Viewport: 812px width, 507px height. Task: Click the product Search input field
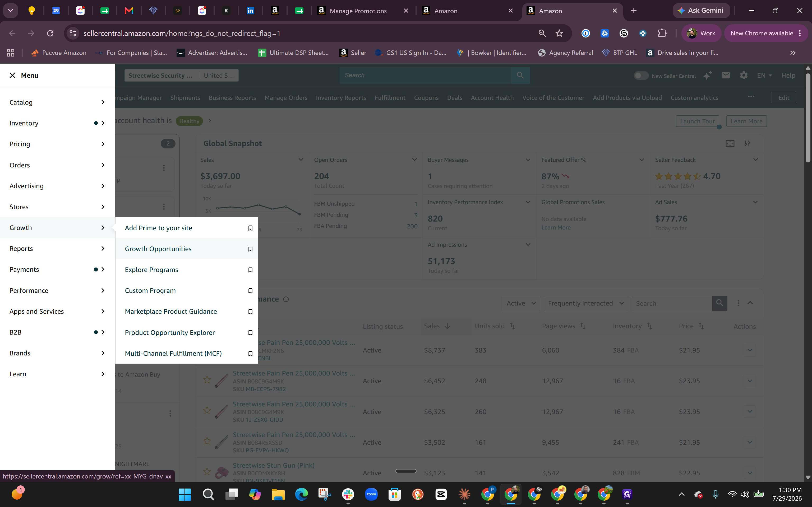672,303
